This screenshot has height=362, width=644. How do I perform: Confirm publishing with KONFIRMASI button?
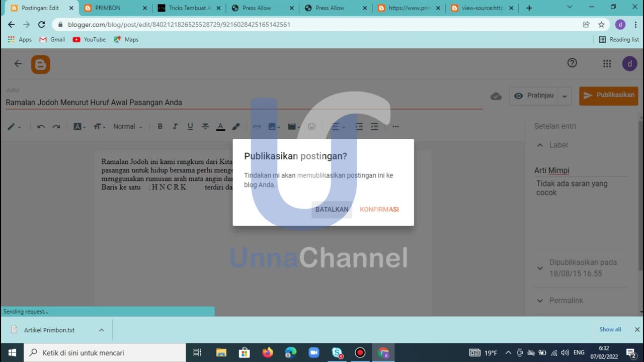point(379,209)
